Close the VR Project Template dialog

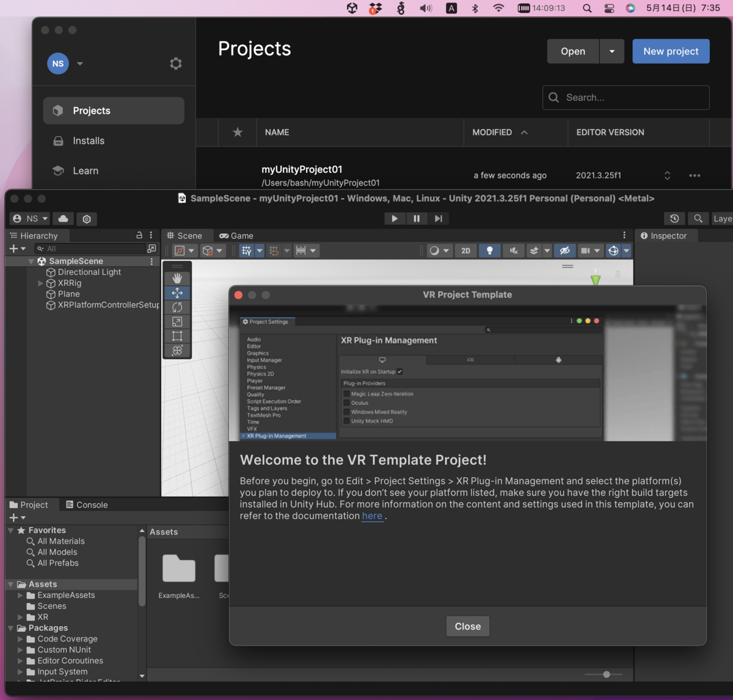468,626
